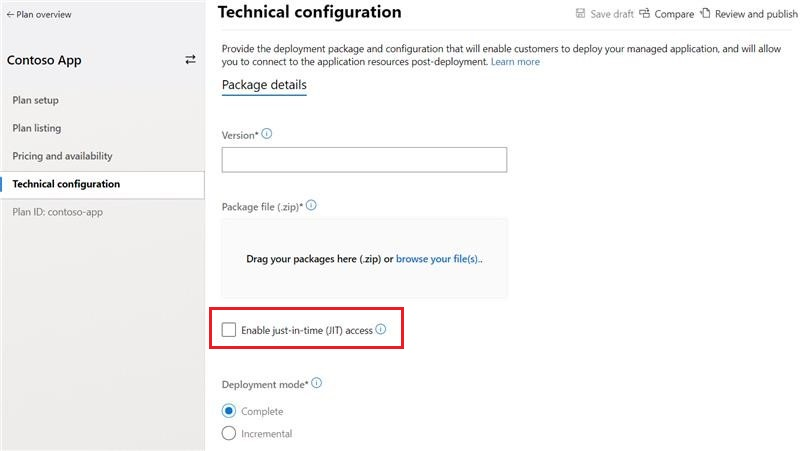Click the info icon beside Deployment mode
The image size is (800, 451).
317,383
